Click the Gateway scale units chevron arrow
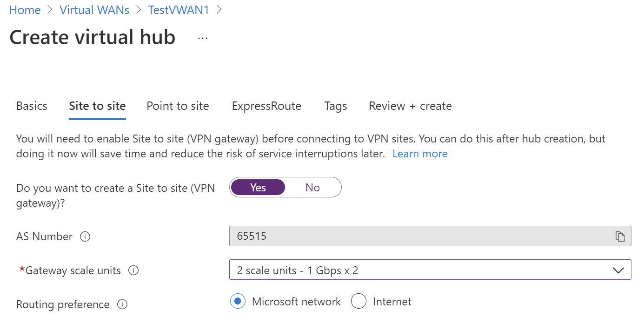The height and width of the screenshot is (331, 644). [618, 270]
